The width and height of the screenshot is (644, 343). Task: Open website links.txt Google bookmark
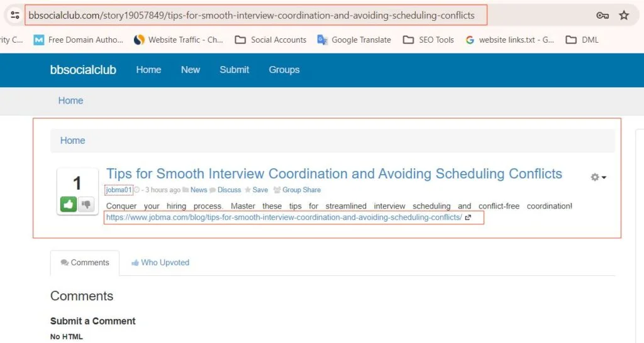point(509,40)
